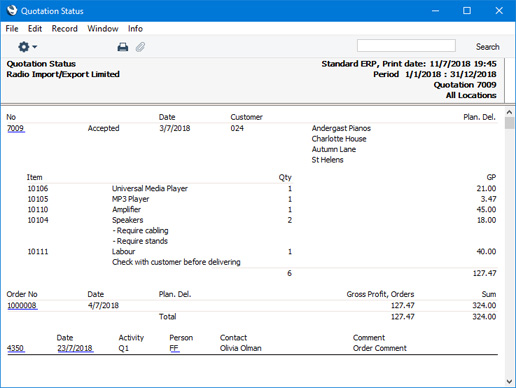
Task: Open the File menu
Action: coord(12,29)
